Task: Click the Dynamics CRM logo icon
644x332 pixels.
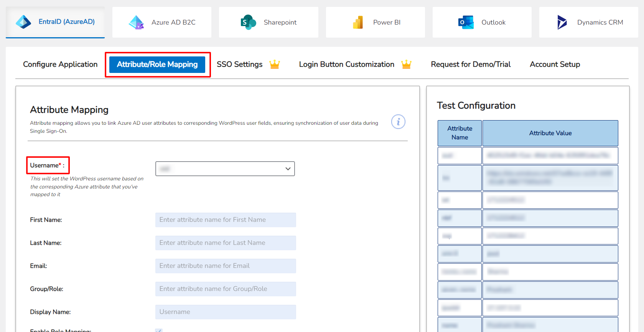Action: [562, 22]
